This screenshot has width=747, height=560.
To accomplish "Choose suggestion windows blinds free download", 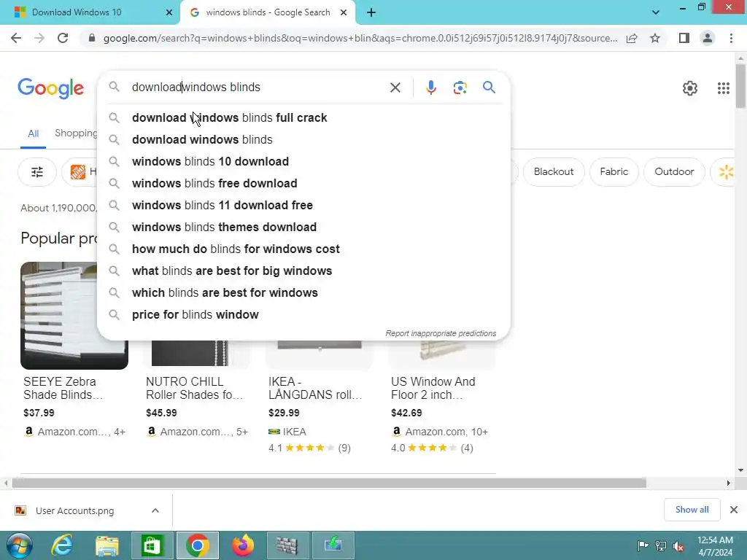I will click(303, 183).
